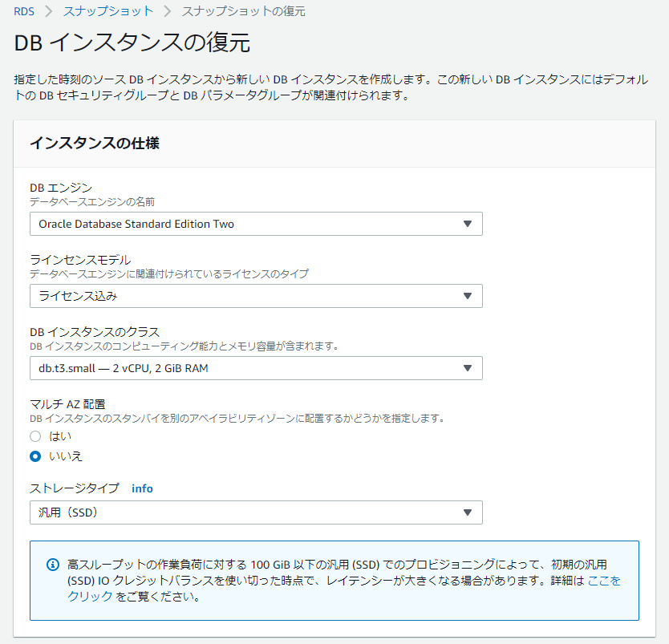Screen dimensions: 669x644
Task: Click the caret icon on the storage type selector
Action: [x=469, y=512]
